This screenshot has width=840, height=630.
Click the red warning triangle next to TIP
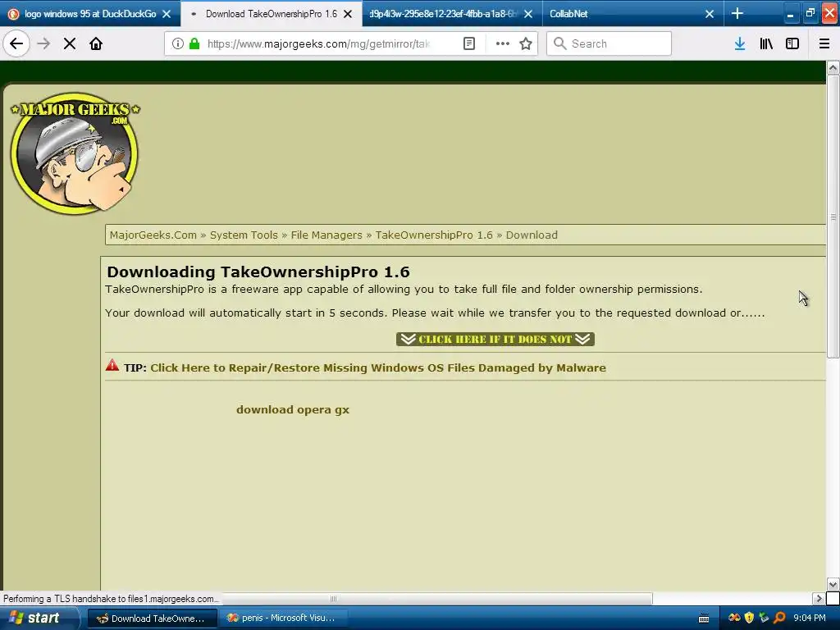coord(112,365)
